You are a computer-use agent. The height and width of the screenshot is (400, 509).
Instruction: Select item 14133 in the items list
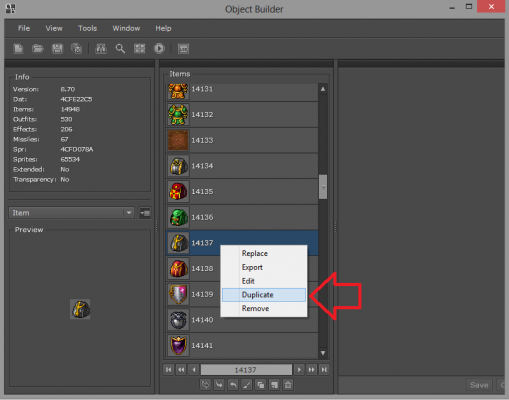tap(242, 140)
